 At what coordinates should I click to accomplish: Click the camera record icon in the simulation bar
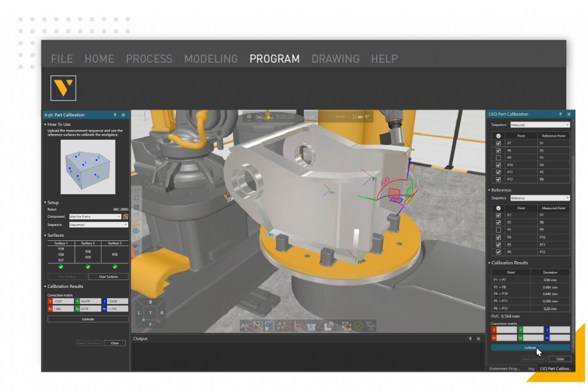click(360, 117)
